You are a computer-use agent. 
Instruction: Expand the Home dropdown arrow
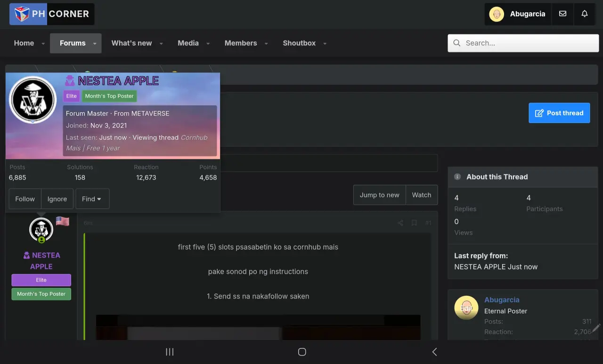[x=43, y=43]
